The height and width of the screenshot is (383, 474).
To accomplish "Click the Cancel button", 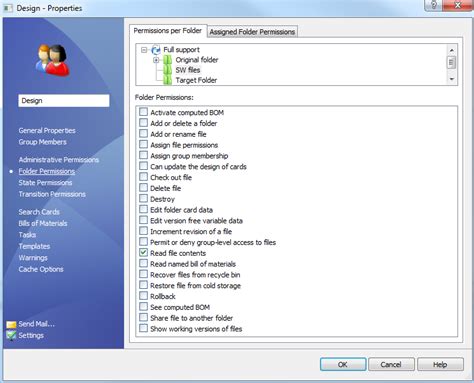I will coord(391,364).
